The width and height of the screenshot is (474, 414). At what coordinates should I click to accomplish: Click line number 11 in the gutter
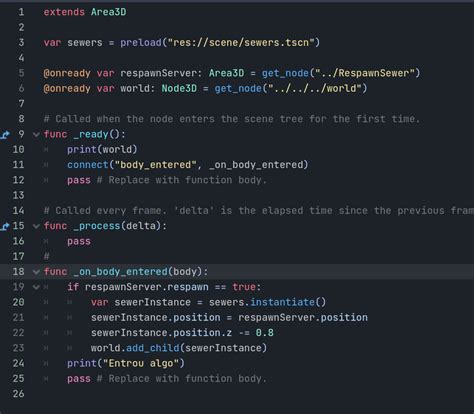click(x=18, y=165)
